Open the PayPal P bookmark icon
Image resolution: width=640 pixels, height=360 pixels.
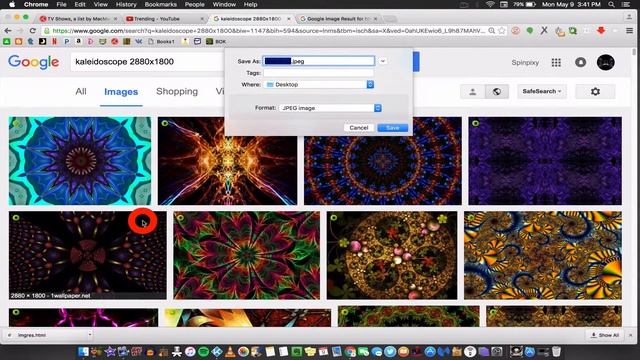[67, 41]
